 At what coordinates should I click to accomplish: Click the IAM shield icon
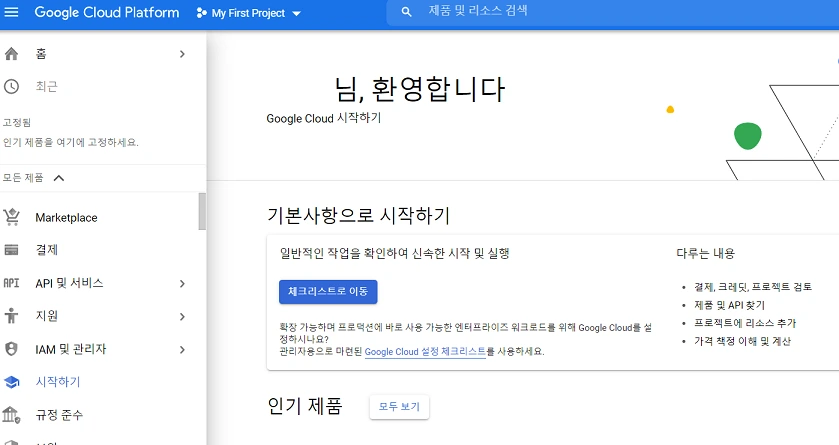(11, 349)
